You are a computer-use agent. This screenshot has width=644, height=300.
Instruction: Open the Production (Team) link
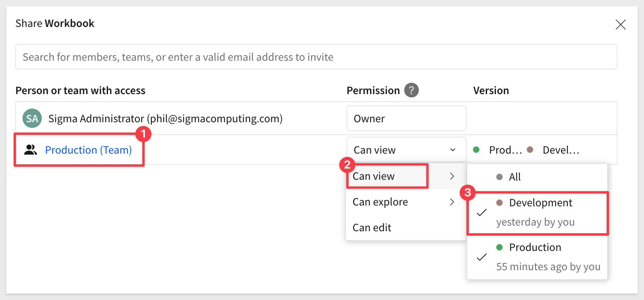point(88,150)
